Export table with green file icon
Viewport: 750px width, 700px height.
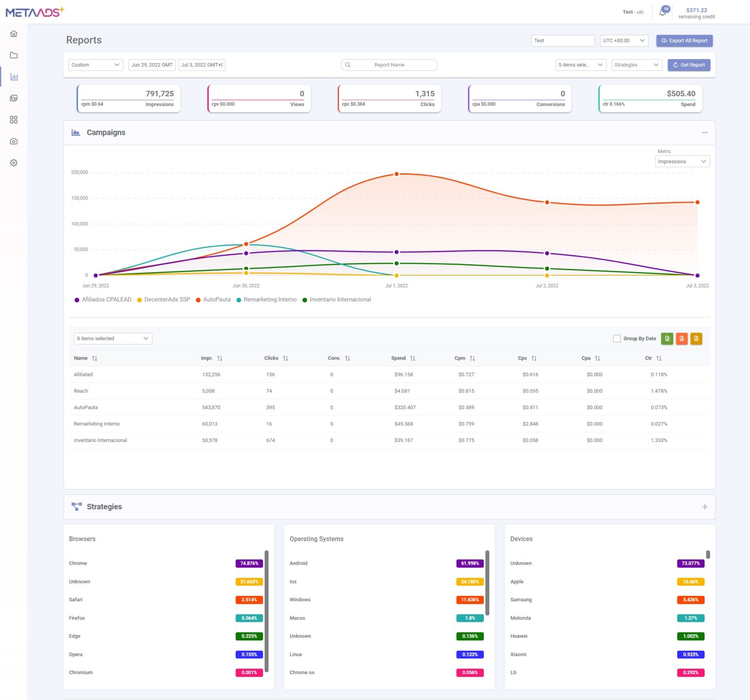[667, 339]
